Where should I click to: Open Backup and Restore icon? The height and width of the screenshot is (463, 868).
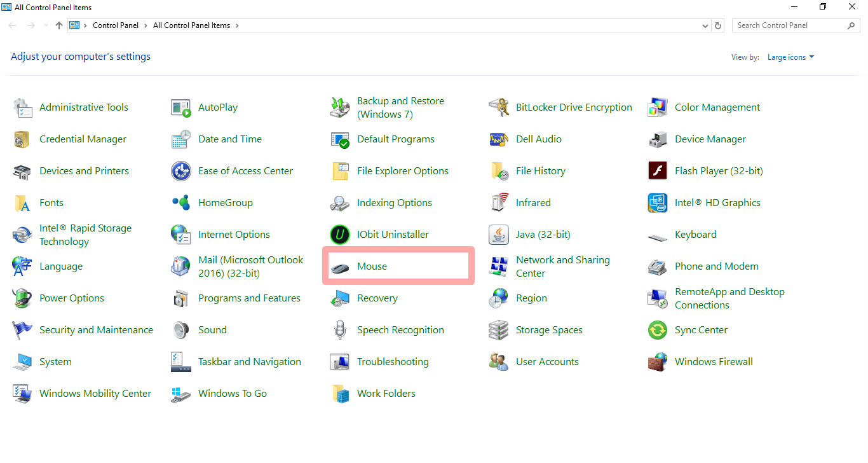340,107
